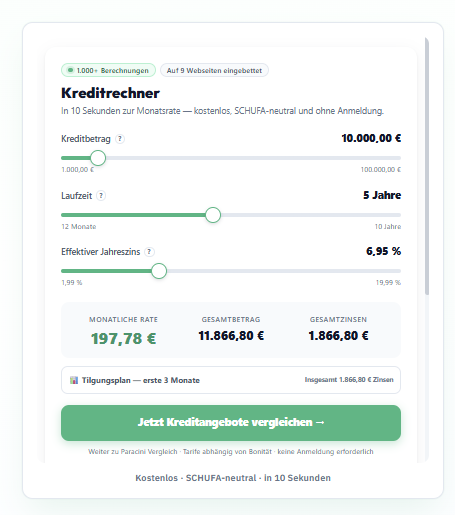
Task: Click the vertical scrollbar of the widget
Action: [427, 167]
